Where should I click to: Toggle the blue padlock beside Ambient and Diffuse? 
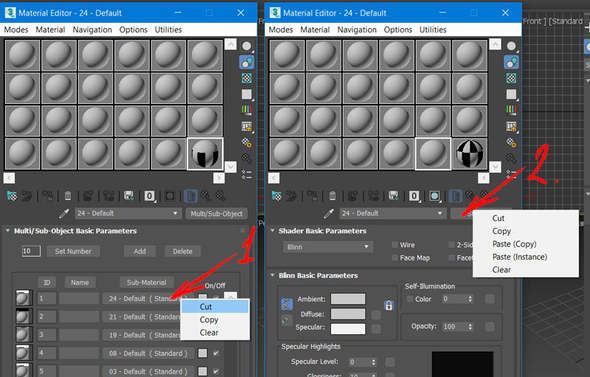tap(389, 305)
